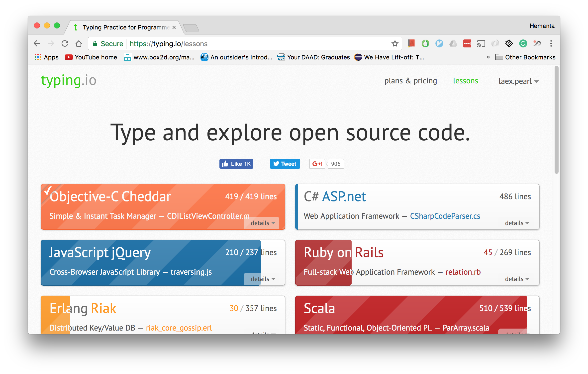Open the Objective-C Cheddar lesson title
Screen dimensions: 588x374
pyautogui.click(x=110, y=196)
